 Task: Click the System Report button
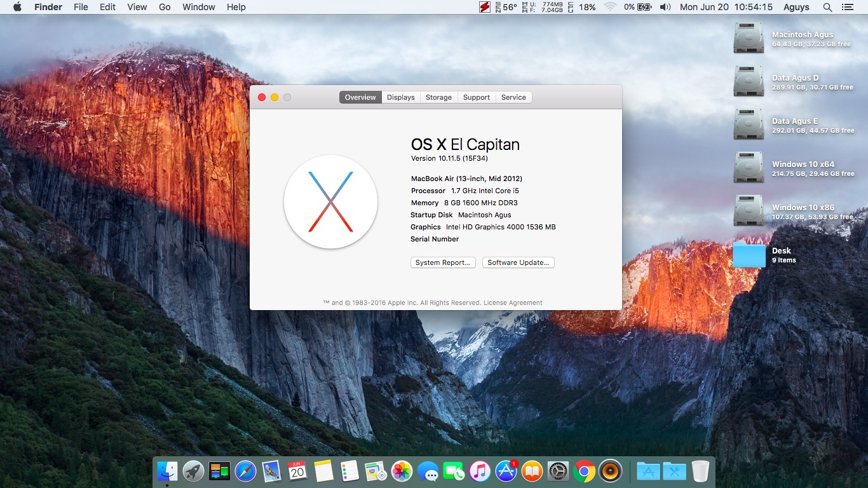pyautogui.click(x=443, y=262)
